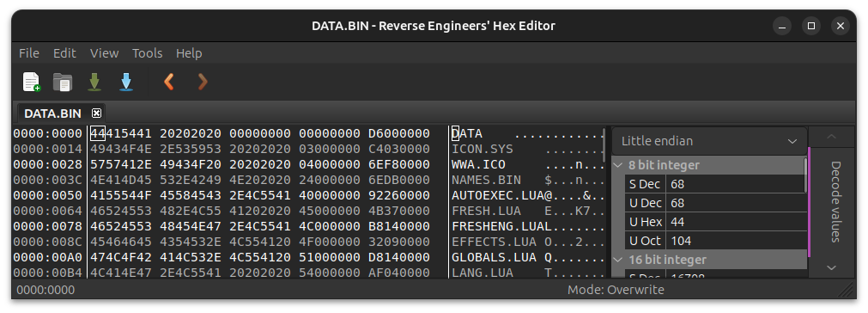Go forward with the right chevron icon
This screenshot has height=313, width=868.
[203, 82]
